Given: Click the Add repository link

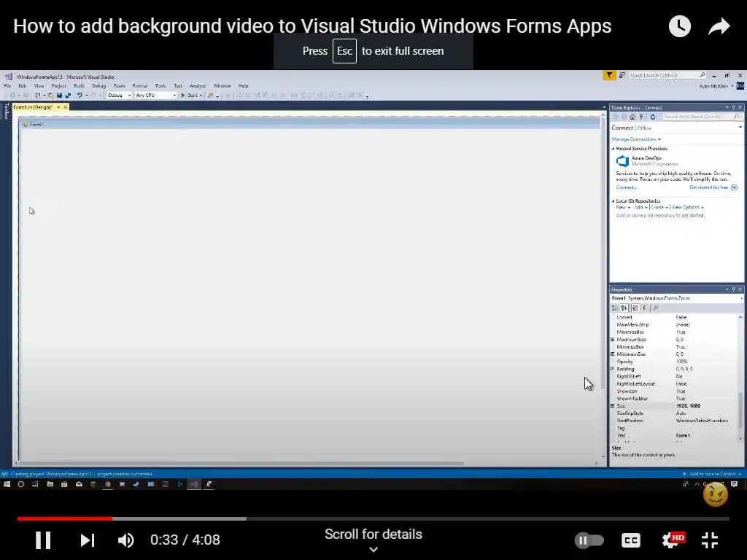Looking at the screenshot, I should (640, 207).
